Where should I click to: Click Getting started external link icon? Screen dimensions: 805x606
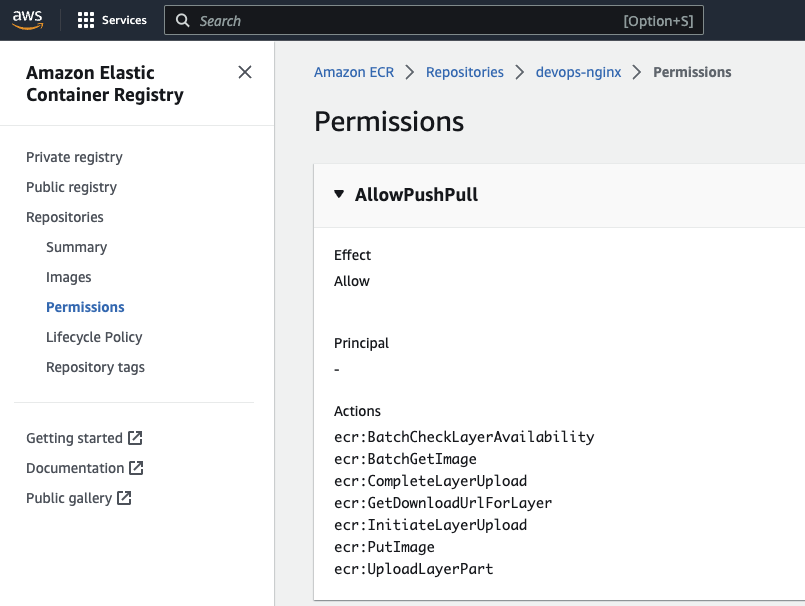(x=135, y=438)
